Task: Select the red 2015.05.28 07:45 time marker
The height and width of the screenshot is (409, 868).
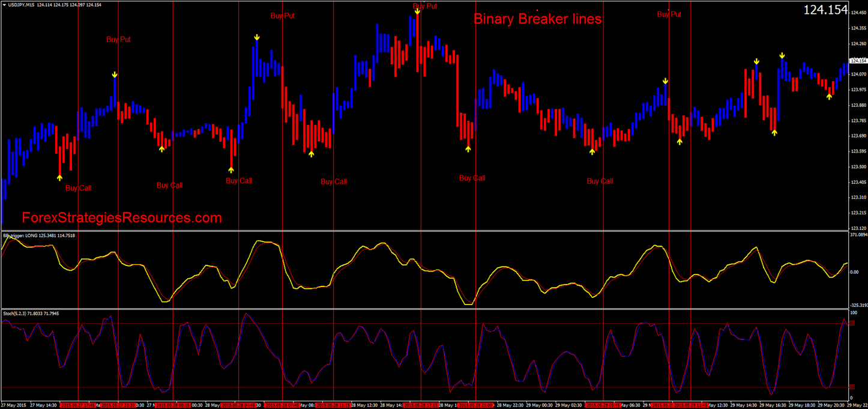Action: 282,405
